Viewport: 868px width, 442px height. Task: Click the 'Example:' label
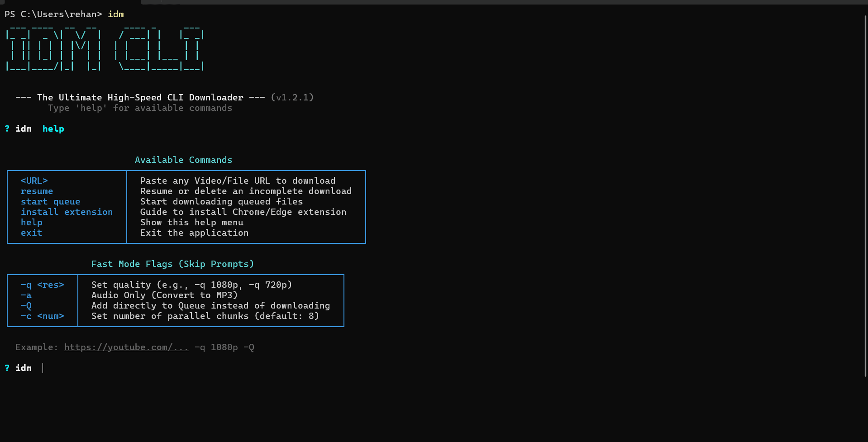[37, 347]
